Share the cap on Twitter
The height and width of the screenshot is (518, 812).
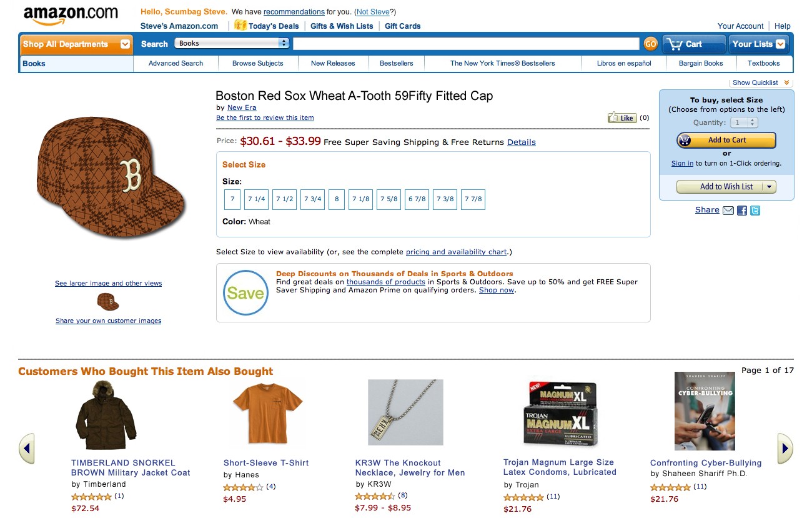[755, 211]
